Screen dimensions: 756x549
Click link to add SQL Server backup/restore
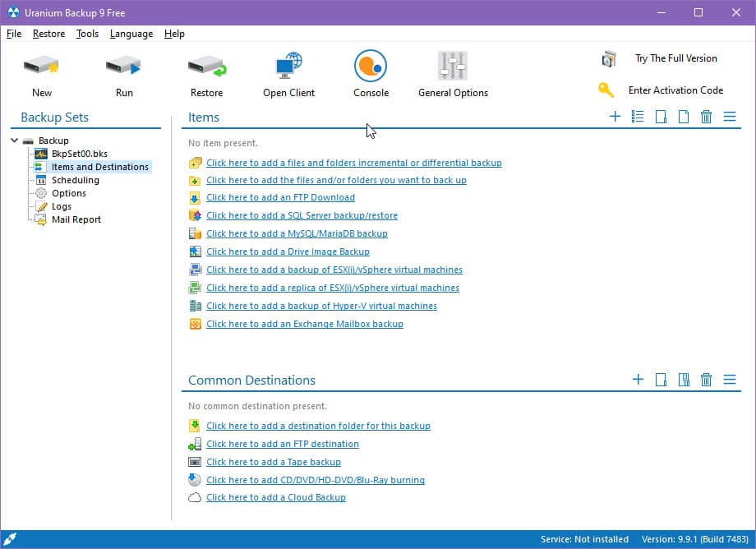click(x=302, y=215)
